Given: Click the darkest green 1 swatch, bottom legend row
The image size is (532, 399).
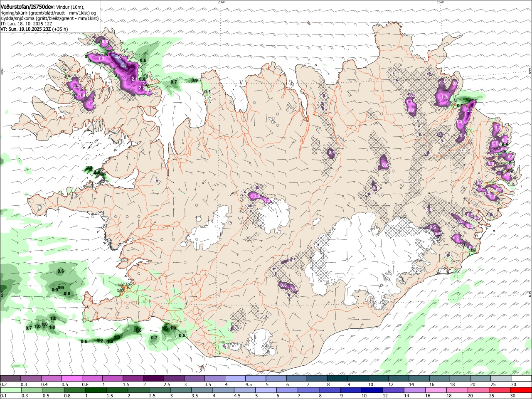Looking at the screenshot, I should pos(96,390).
